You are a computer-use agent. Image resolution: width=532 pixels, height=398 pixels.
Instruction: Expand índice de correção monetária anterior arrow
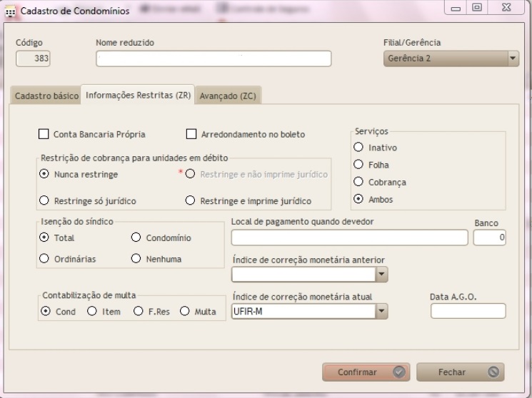(381, 275)
